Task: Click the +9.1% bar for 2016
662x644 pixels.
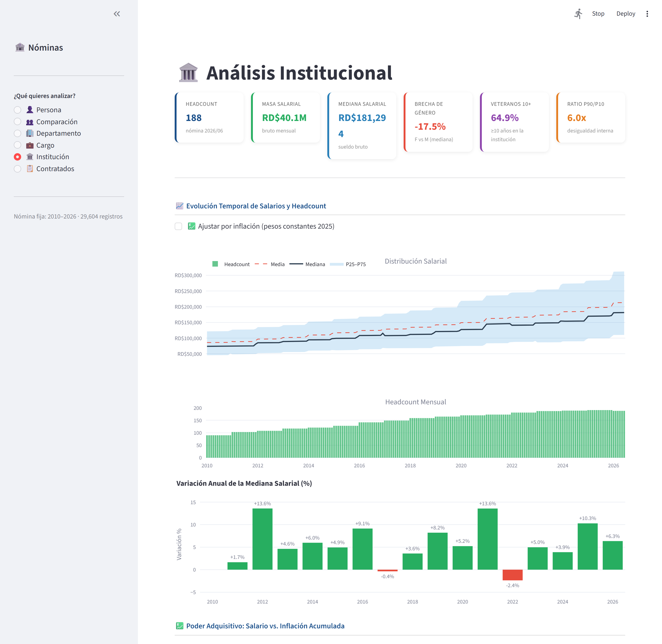Action: [x=362, y=549]
